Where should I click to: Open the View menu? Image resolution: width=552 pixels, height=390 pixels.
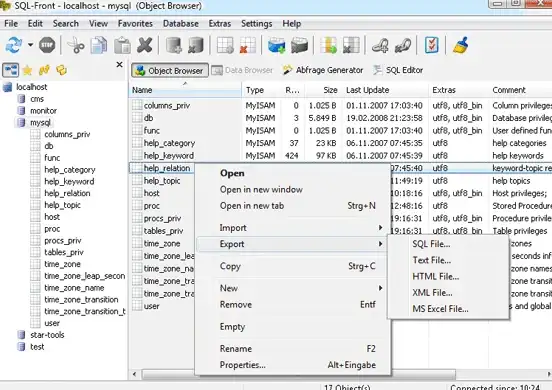[x=98, y=24]
